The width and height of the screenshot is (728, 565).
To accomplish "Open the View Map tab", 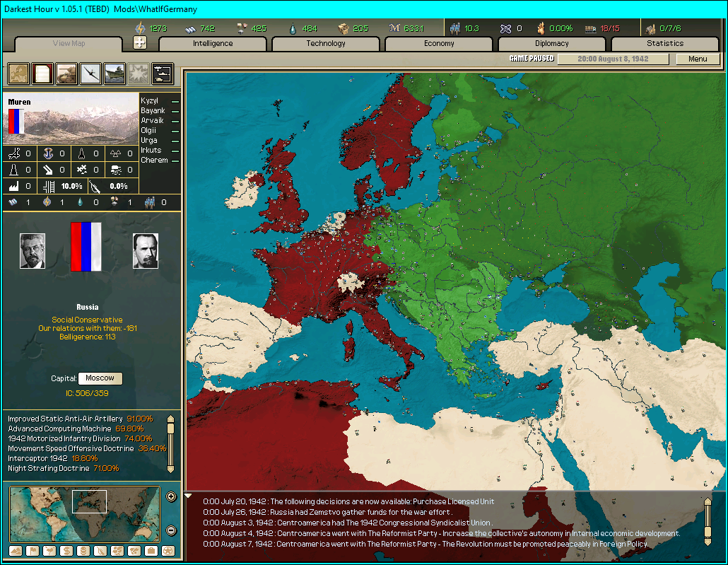I will pos(69,43).
